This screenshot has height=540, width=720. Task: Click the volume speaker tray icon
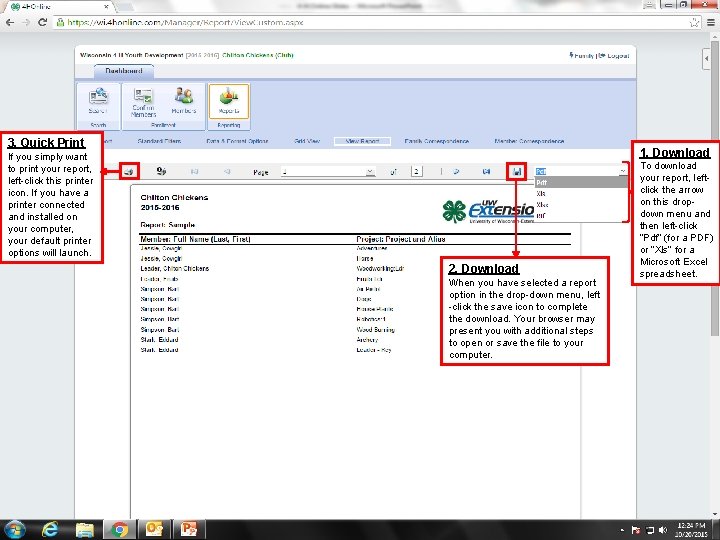[663, 530]
